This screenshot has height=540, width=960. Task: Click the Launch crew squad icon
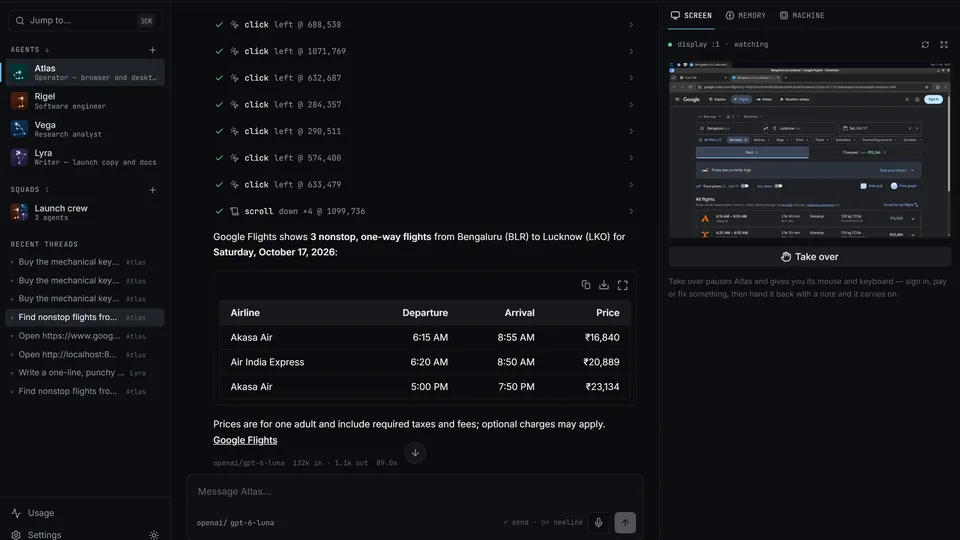[x=20, y=212]
